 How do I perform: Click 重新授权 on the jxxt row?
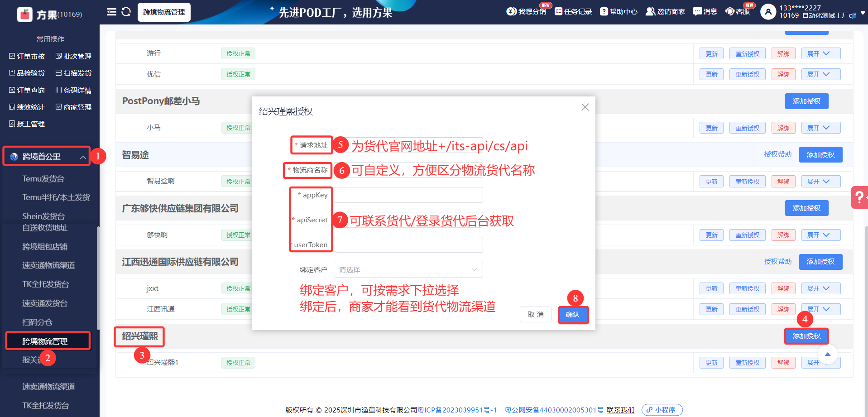[x=747, y=288]
